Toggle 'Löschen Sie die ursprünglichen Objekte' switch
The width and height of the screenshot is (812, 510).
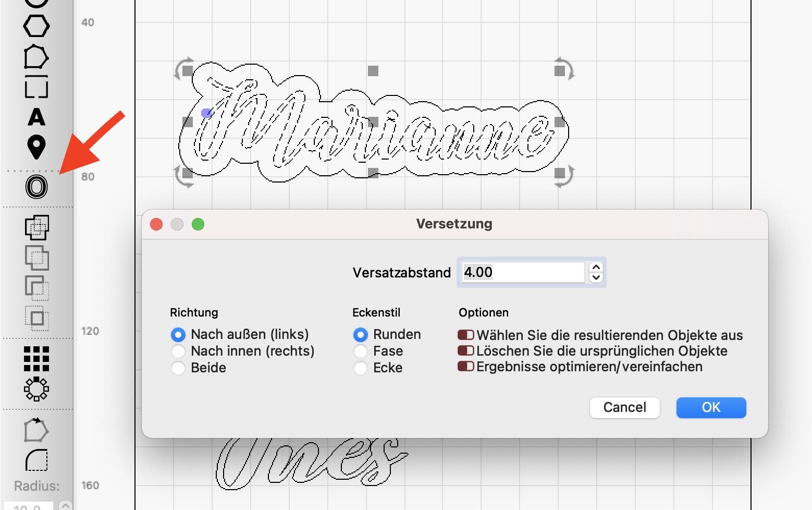[x=465, y=350]
